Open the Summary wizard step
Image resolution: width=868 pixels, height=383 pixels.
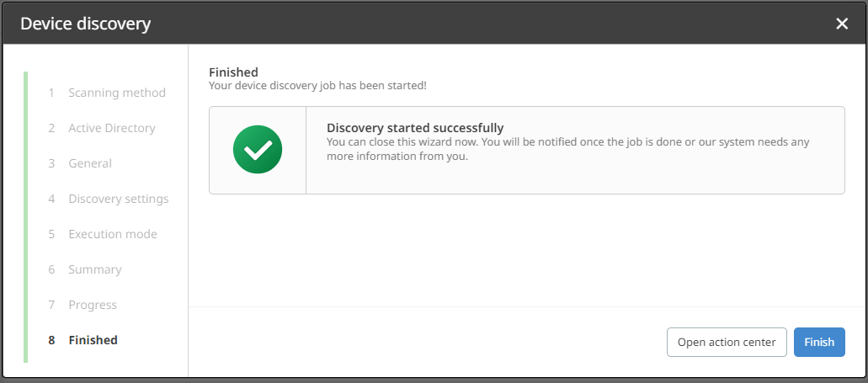coord(95,269)
